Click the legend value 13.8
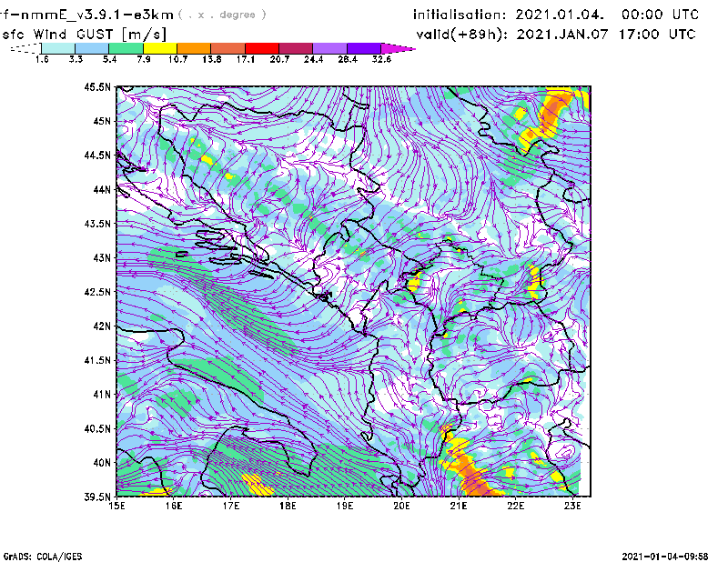This screenshot has width=728, height=562. (212, 59)
